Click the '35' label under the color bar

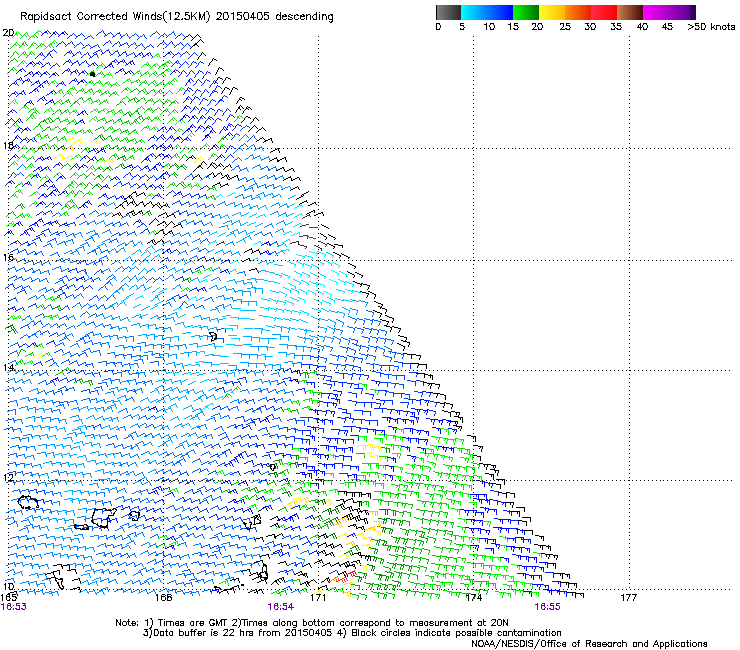click(616, 27)
